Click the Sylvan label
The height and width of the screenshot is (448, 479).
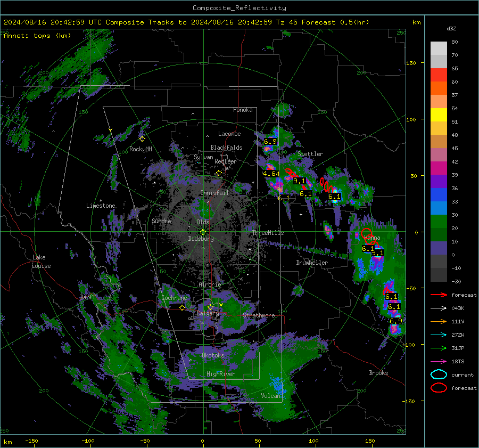point(203,157)
